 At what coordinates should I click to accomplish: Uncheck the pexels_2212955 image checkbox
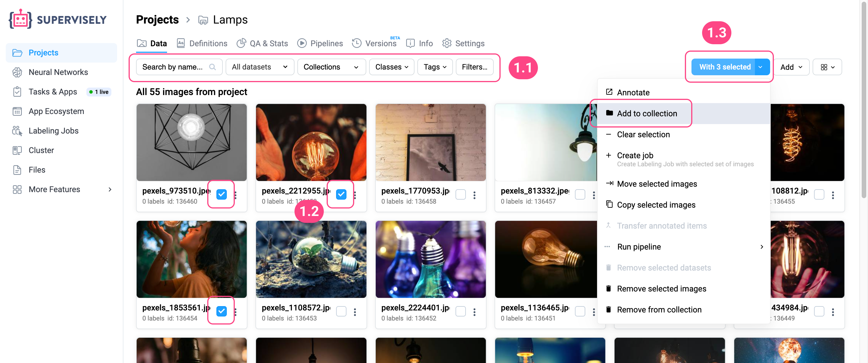point(341,194)
